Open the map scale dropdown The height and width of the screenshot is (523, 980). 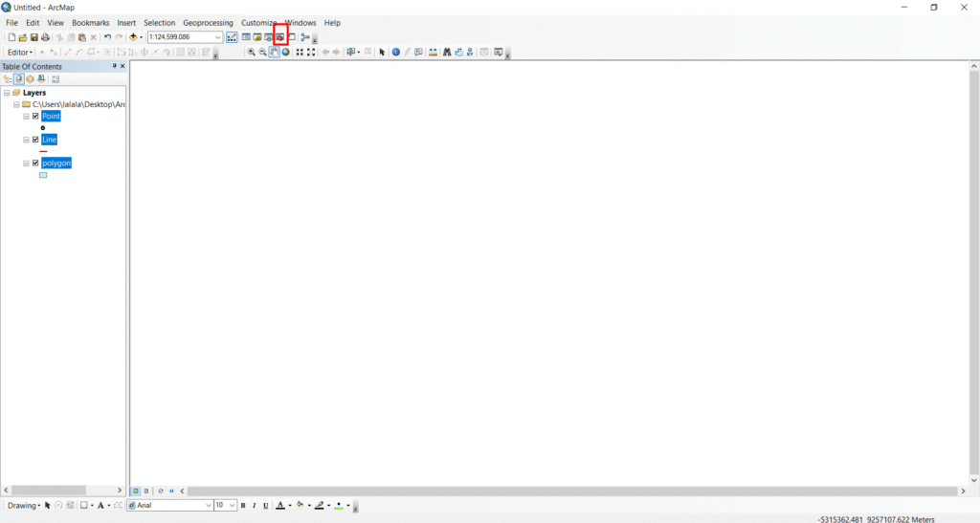(217, 37)
